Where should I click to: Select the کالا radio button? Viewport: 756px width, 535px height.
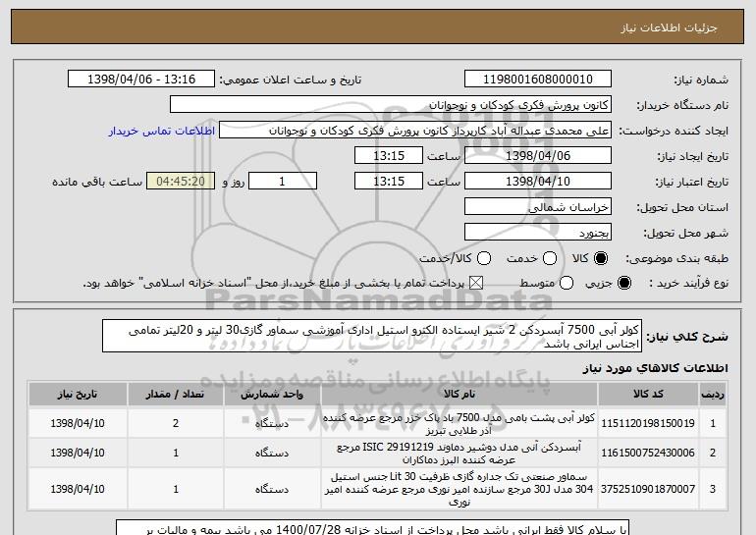[x=601, y=258]
